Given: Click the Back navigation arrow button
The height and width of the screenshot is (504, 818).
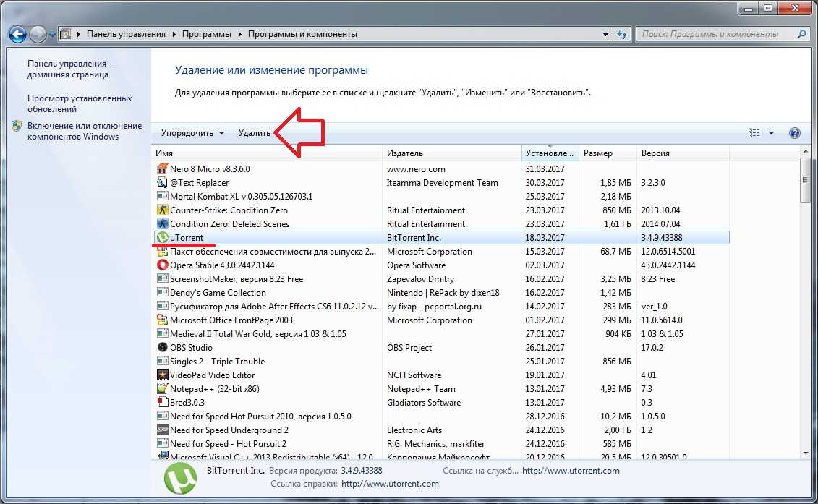Looking at the screenshot, I should click(x=17, y=35).
